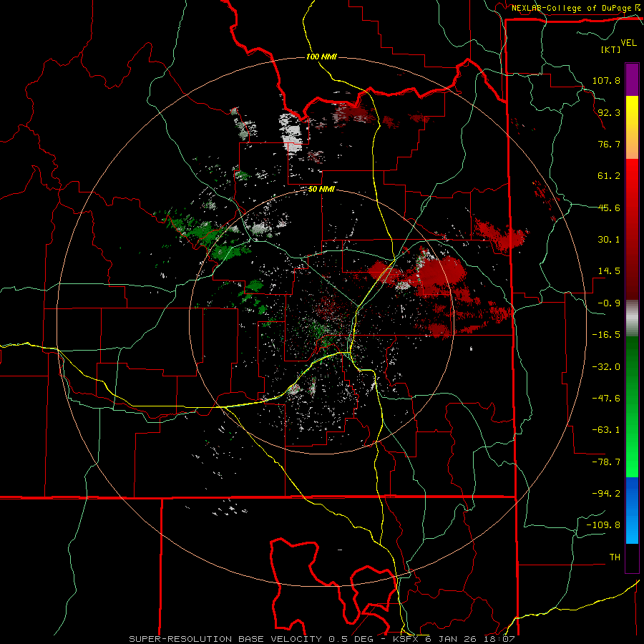
Task: Pick the blue segment of the velocity colorbar
Action: (x=632, y=510)
